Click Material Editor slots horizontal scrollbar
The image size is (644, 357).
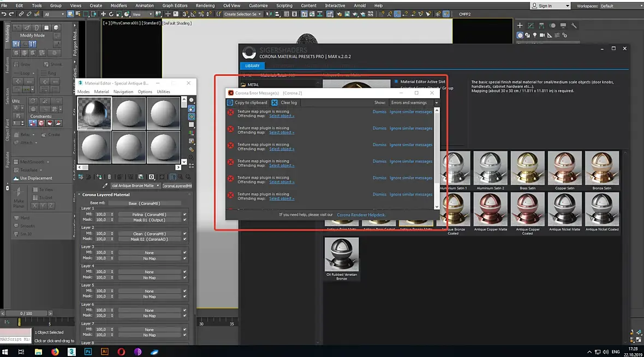[129, 167]
